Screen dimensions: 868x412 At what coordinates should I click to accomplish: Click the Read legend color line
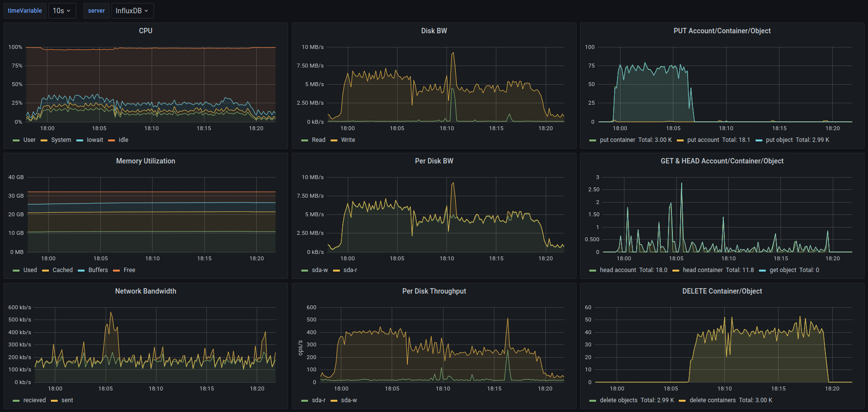[305, 140]
